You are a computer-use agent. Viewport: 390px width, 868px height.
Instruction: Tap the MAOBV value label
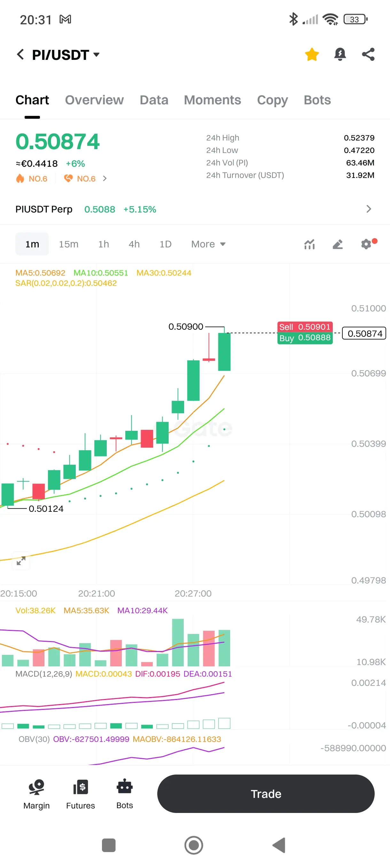(x=177, y=739)
